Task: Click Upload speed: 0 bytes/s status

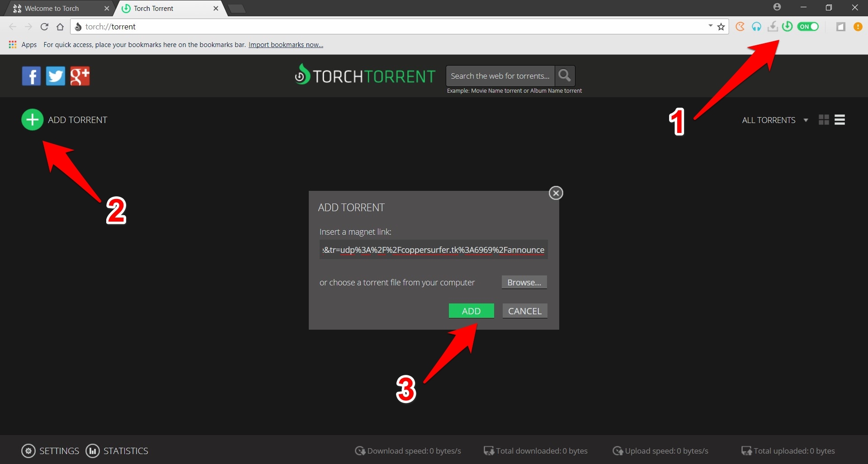Action: tap(660, 451)
